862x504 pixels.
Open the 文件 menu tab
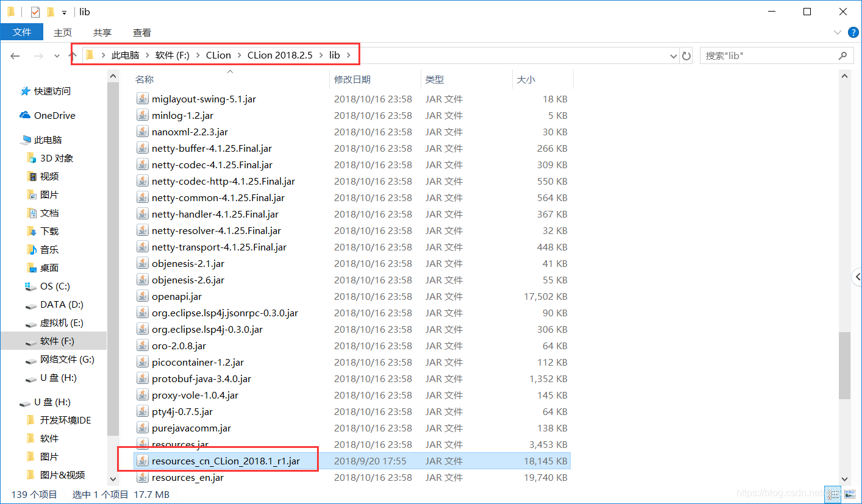click(22, 32)
